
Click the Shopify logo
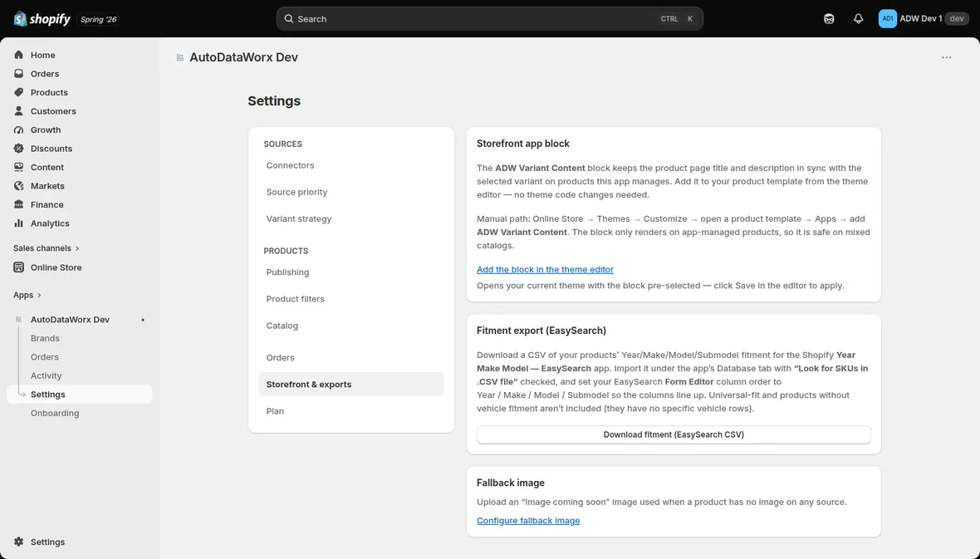coord(42,19)
